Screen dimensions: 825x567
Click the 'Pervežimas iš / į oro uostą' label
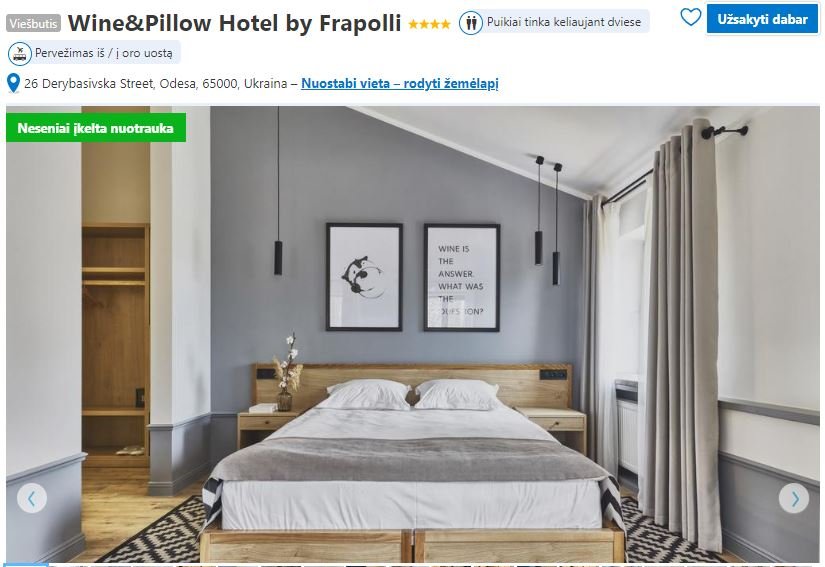[x=104, y=53]
